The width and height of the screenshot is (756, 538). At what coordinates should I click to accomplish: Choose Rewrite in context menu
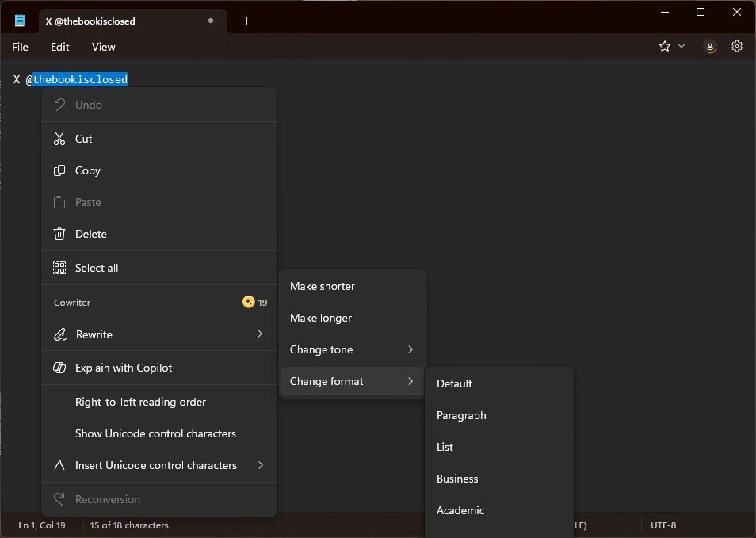(x=142, y=334)
